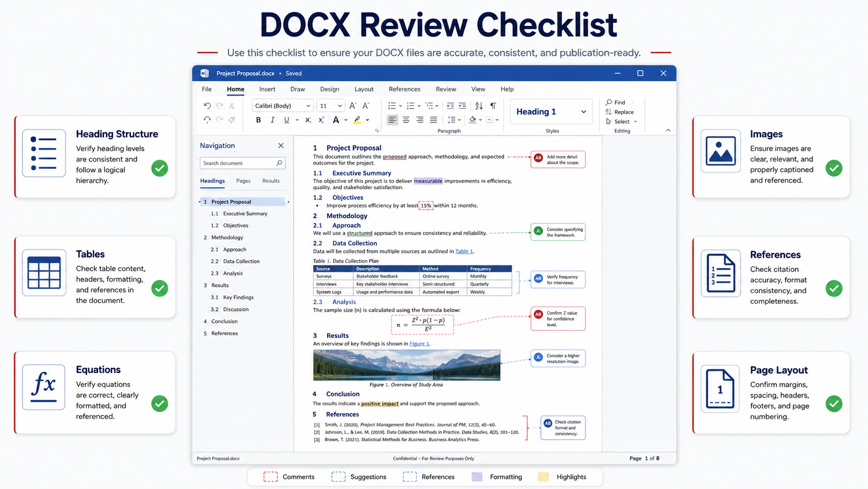Viewport: 868px width, 489px height.
Task: Switch to Pages tab in Navigation
Action: 243,181
